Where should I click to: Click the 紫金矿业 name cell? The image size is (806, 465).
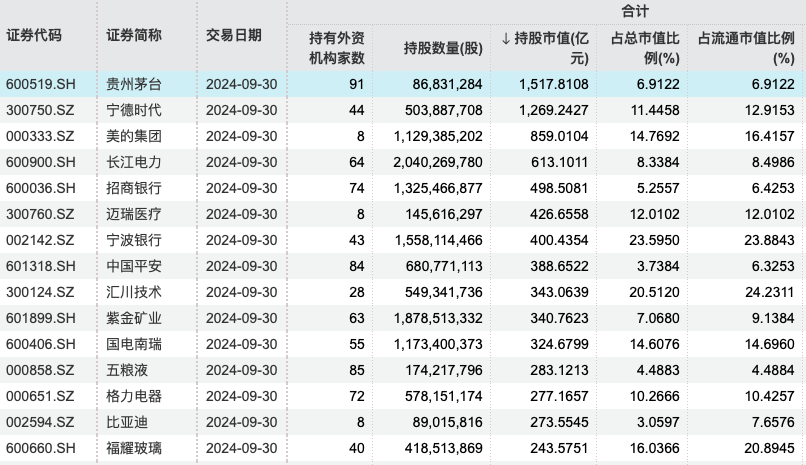[x=134, y=318]
